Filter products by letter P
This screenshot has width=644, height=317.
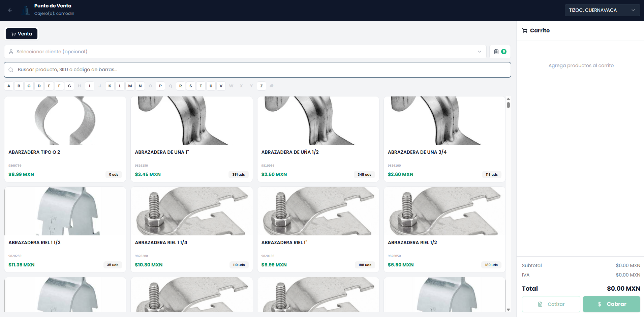[160, 86]
